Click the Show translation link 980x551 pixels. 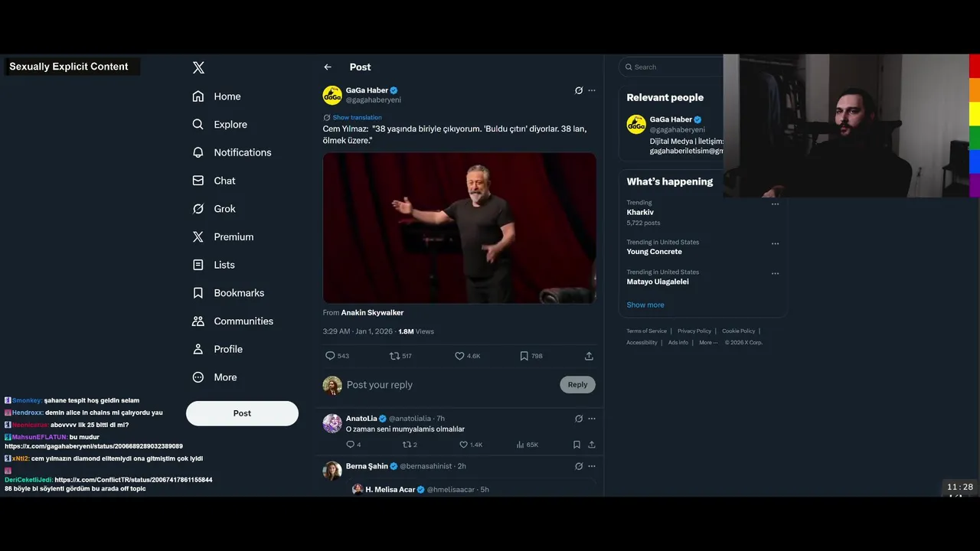tap(357, 118)
